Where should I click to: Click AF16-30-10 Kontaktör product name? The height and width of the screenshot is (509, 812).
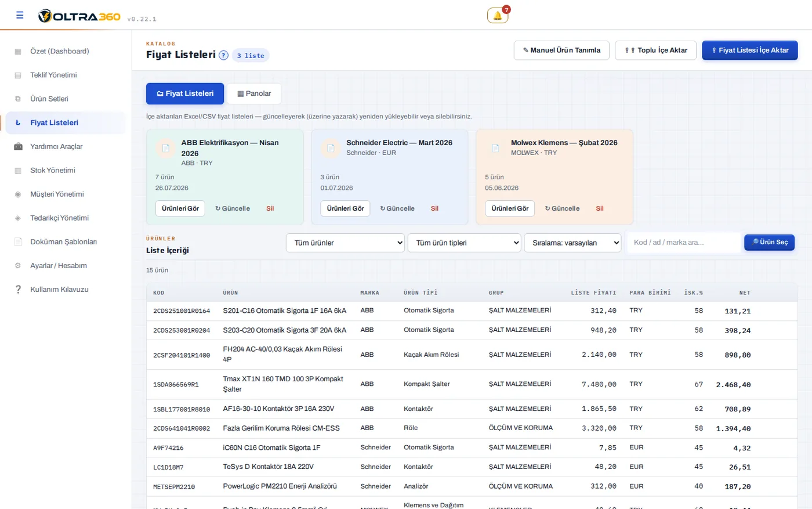coord(278,409)
